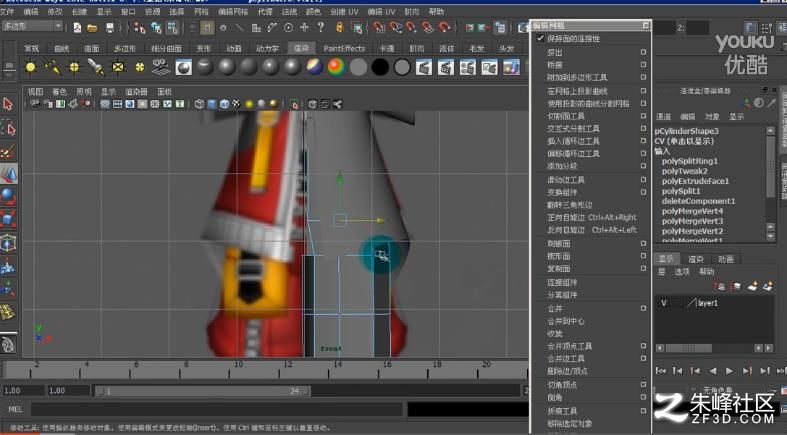Click polyExtrudeFace1 input node
This screenshot has width=787, height=435.
[x=695, y=181]
